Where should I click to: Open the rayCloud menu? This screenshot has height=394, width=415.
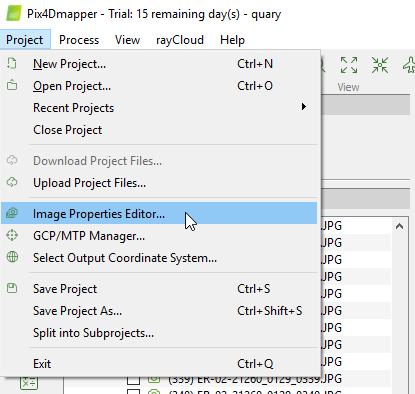click(x=180, y=40)
